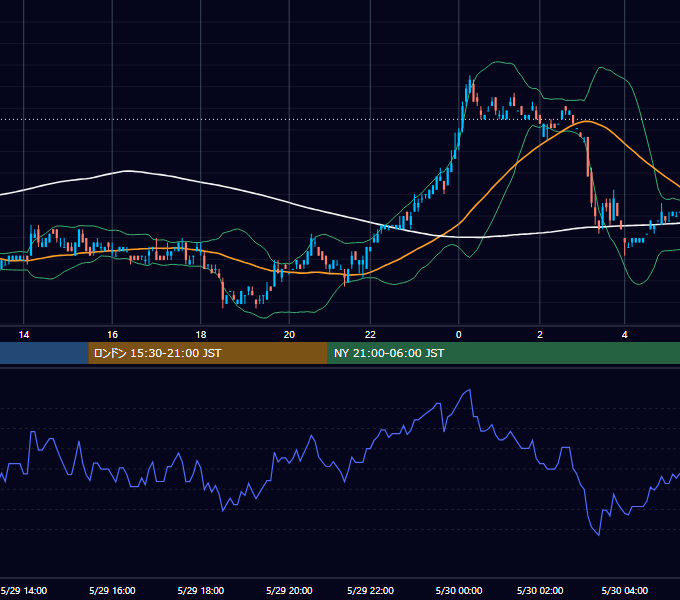
Task: Click the 5/30 00:00 label on indicator axis
Action: point(459,590)
